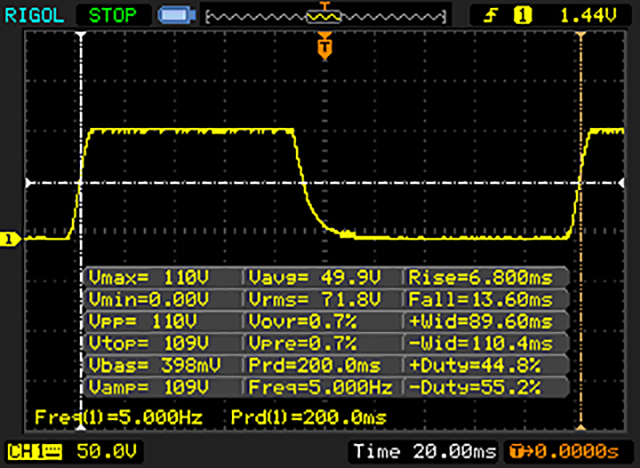Image resolution: width=640 pixels, height=468 pixels.
Task: Click the CH1 coupling channel badge
Action: [x=35, y=452]
